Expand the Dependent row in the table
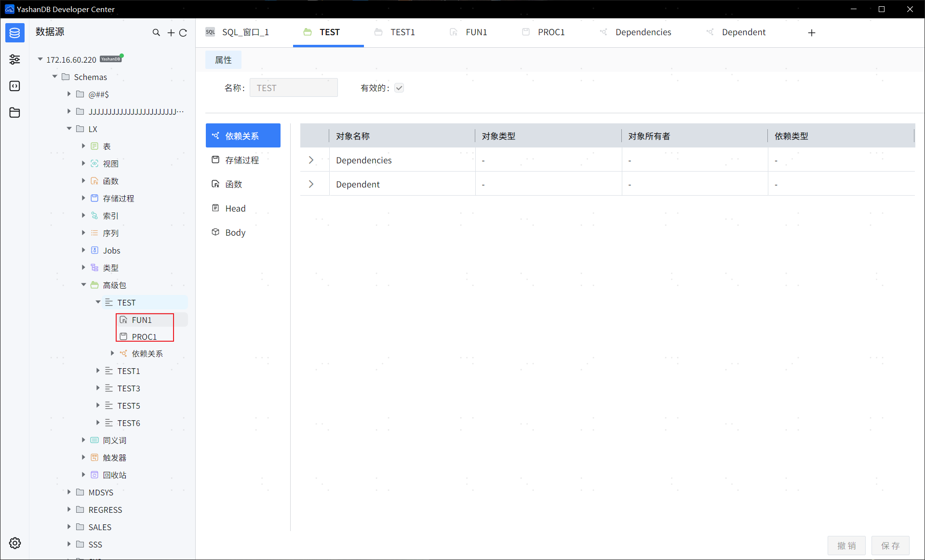 tap(311, 184)
